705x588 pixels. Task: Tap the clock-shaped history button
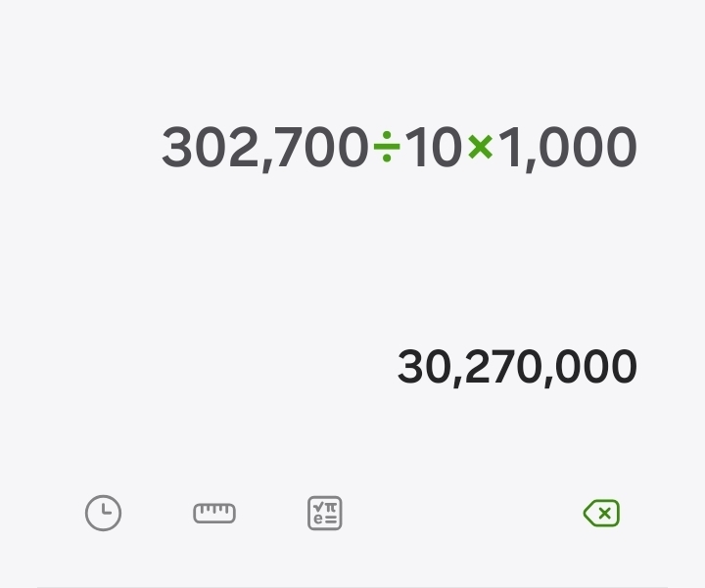click(103, 514)
